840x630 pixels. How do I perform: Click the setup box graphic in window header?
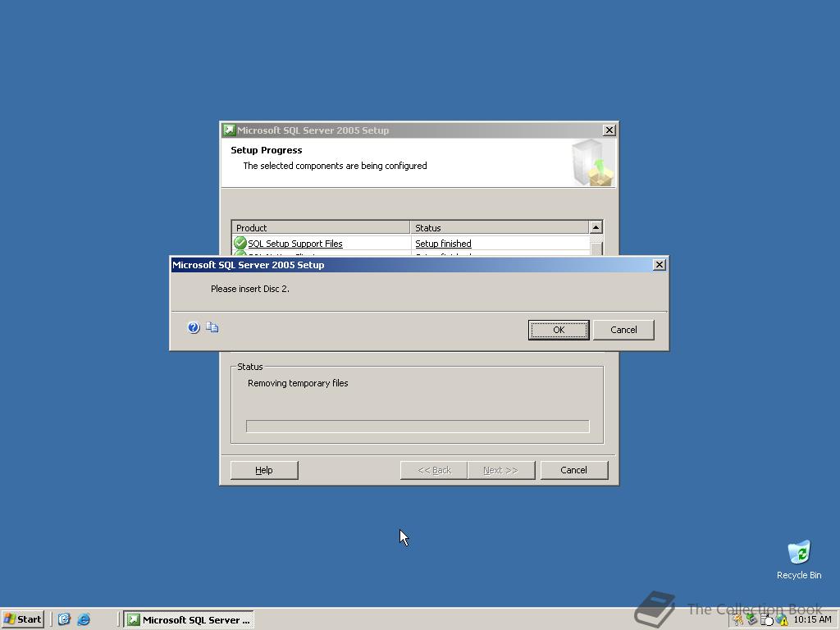(x=592, y=163)
